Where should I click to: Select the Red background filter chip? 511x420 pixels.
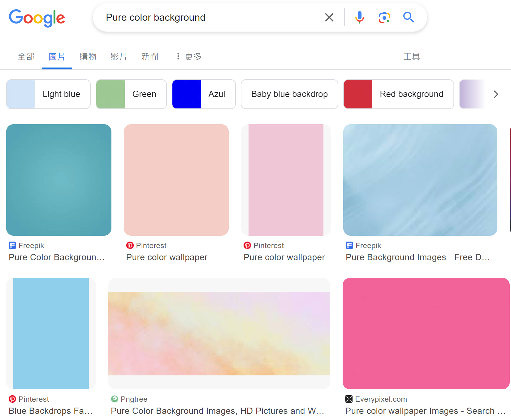click(x=398, y=94)
